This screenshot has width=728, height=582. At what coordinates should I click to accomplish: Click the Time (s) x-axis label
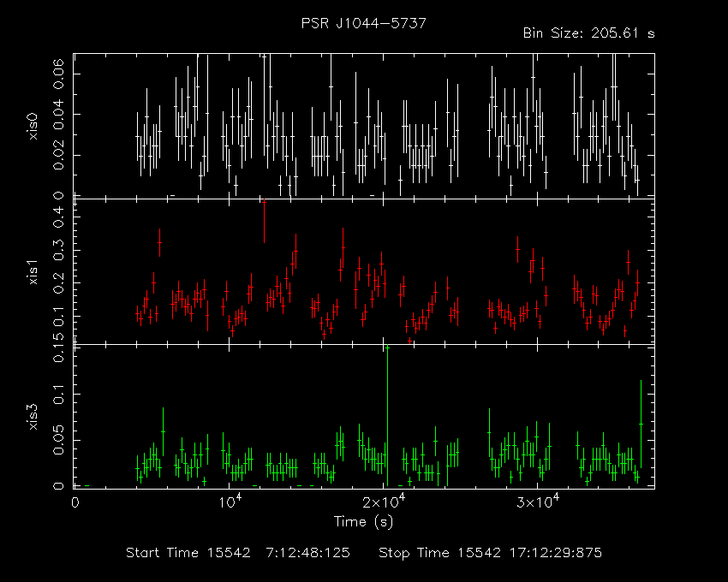pyautogui.click(x=363, y=522)
